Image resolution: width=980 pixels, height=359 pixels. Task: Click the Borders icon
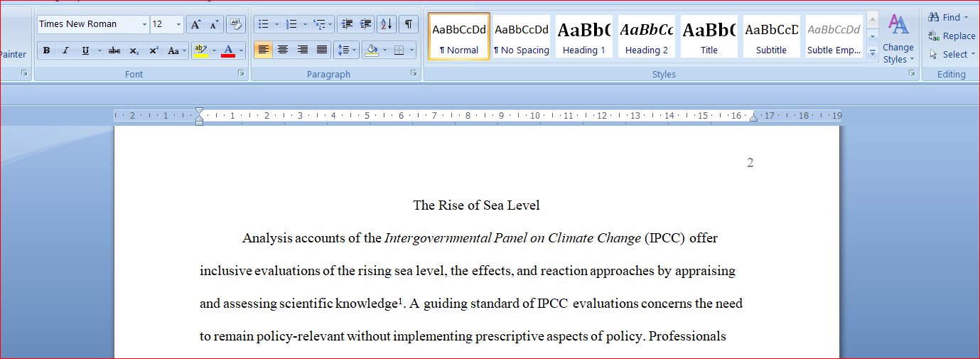pos(399,50)
